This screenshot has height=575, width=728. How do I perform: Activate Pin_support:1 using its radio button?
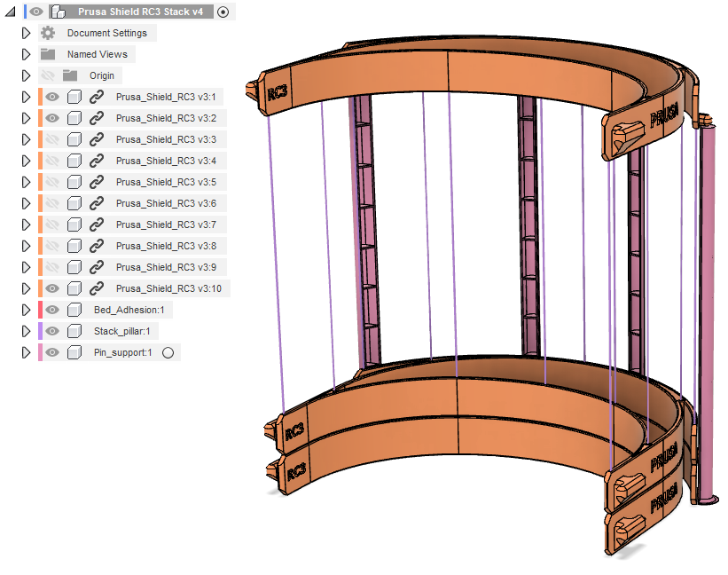click(x=168, y=353)
